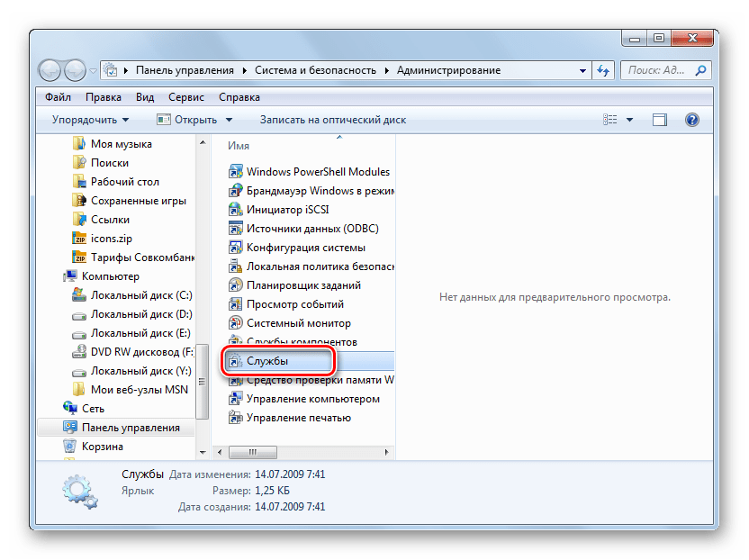Click the dropdown arrow next to Открыть
The height and width of the screenshot is (560, 749).
click(229, 120)
